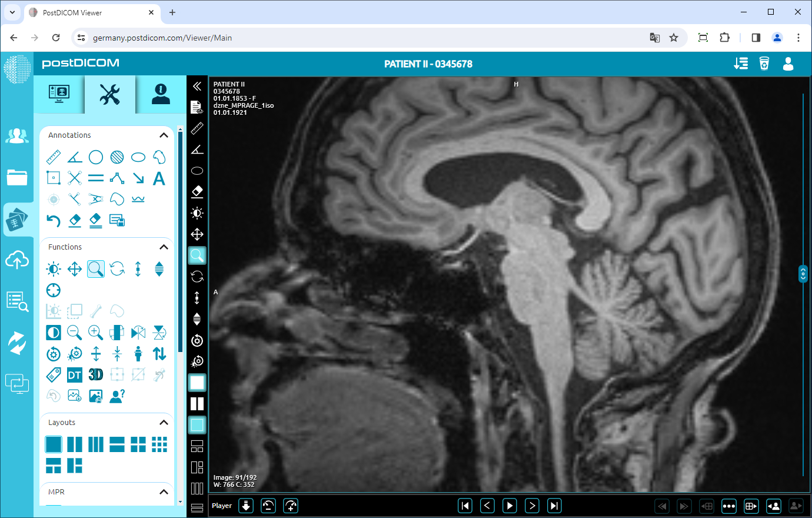812x518 pixels.
Task: Select the ruler measurement tool under Annotations
Action: (53, 157)
